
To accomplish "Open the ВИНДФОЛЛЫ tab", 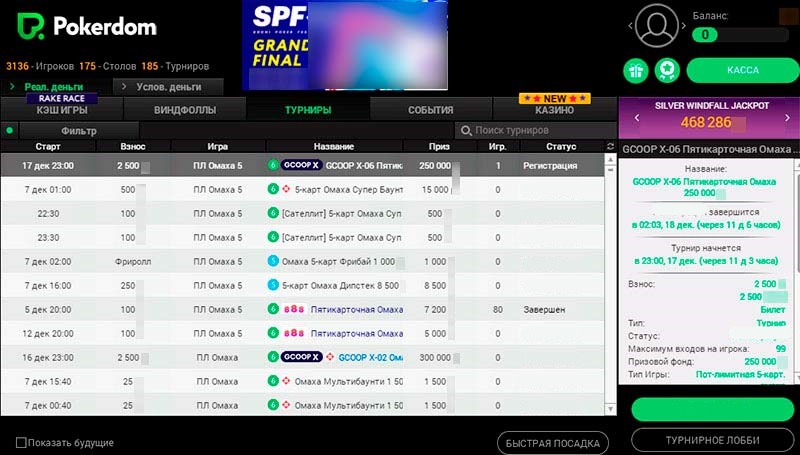I will point(185,110).
